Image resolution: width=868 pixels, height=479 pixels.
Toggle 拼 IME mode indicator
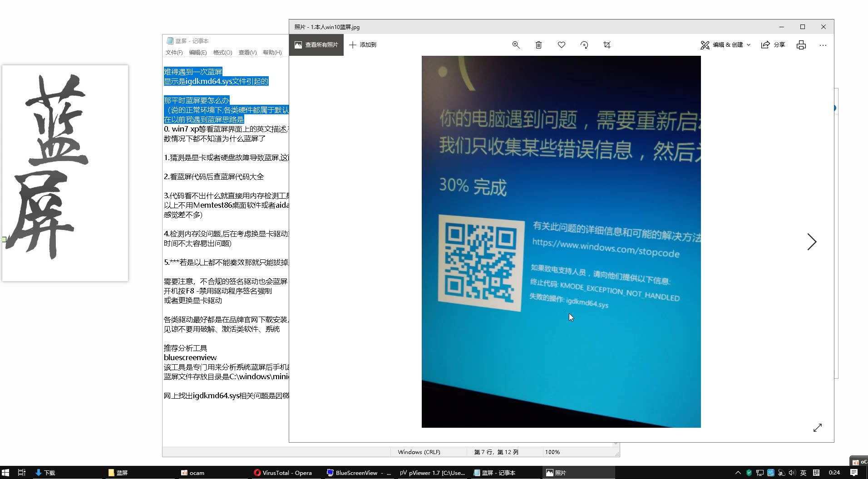point(816,473)
